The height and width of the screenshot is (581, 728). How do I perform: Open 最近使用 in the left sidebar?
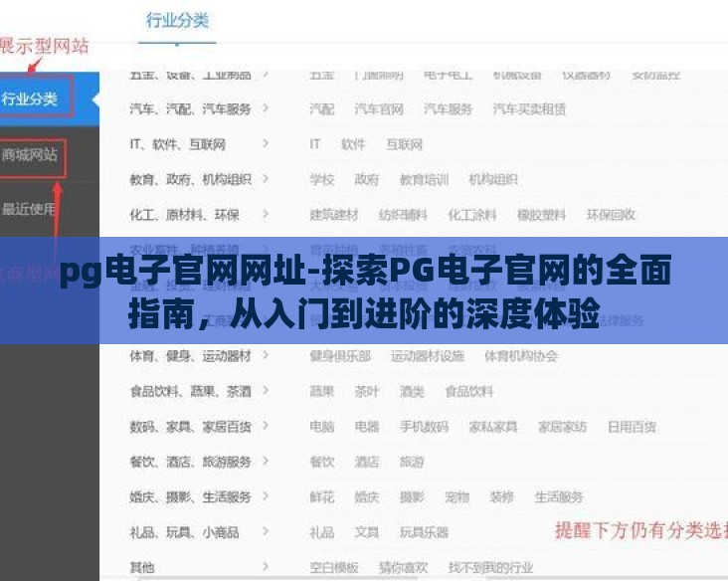pyautogui.click(x=28, y=209)
